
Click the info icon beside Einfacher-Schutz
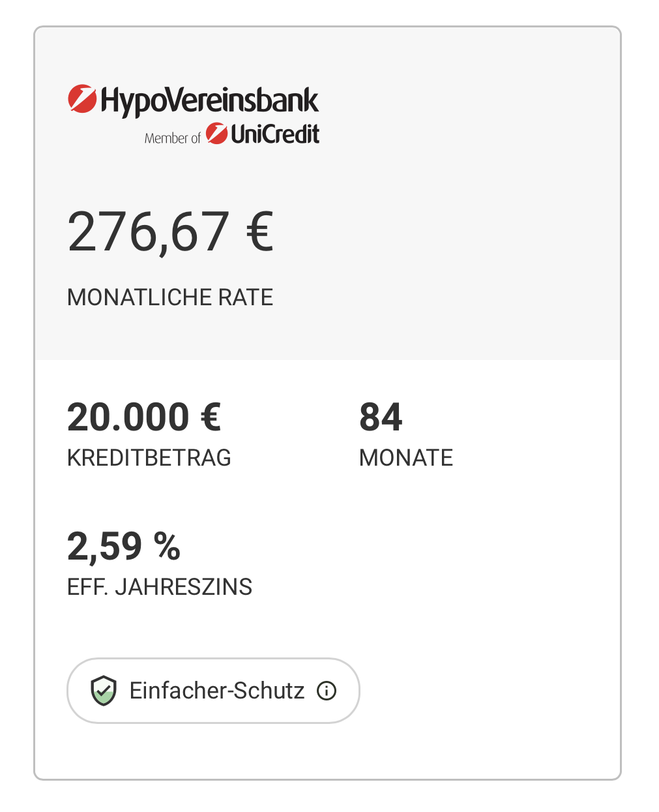(327, 691)
